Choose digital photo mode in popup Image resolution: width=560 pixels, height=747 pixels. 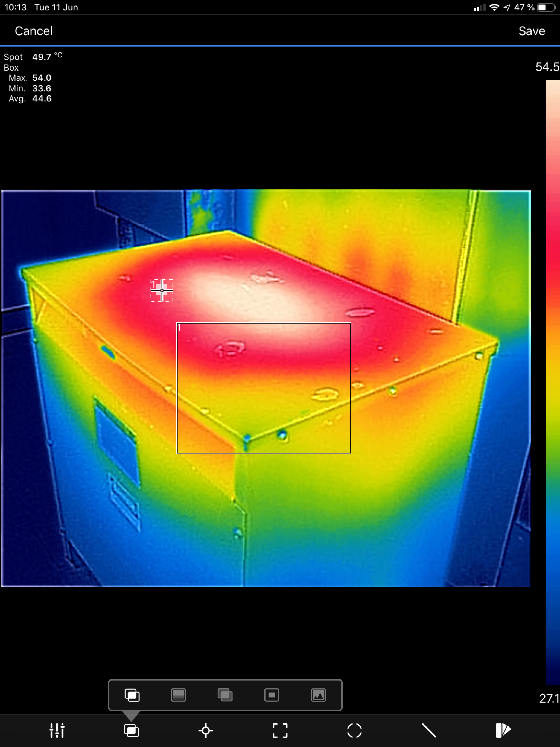[318, 695]
